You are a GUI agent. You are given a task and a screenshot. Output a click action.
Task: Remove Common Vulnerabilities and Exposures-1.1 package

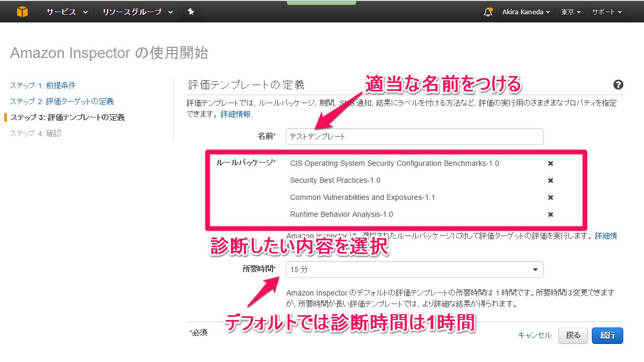(550, 197)
